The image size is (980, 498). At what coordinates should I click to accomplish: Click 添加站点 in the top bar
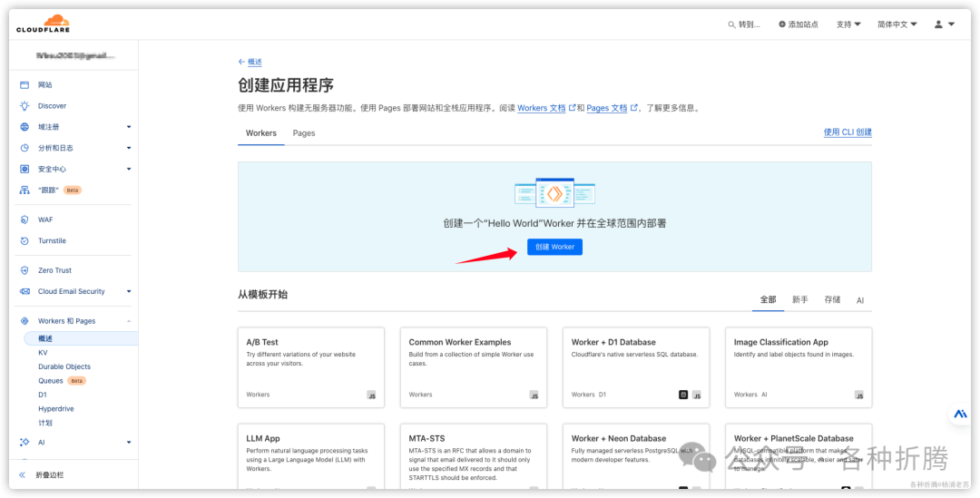(x=803, y=24)
